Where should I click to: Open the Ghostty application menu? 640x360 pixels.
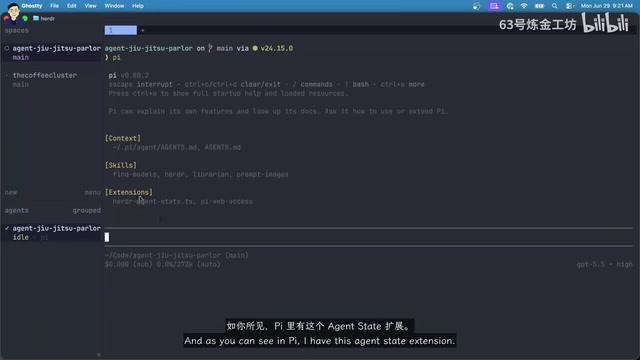pos(31,6)
